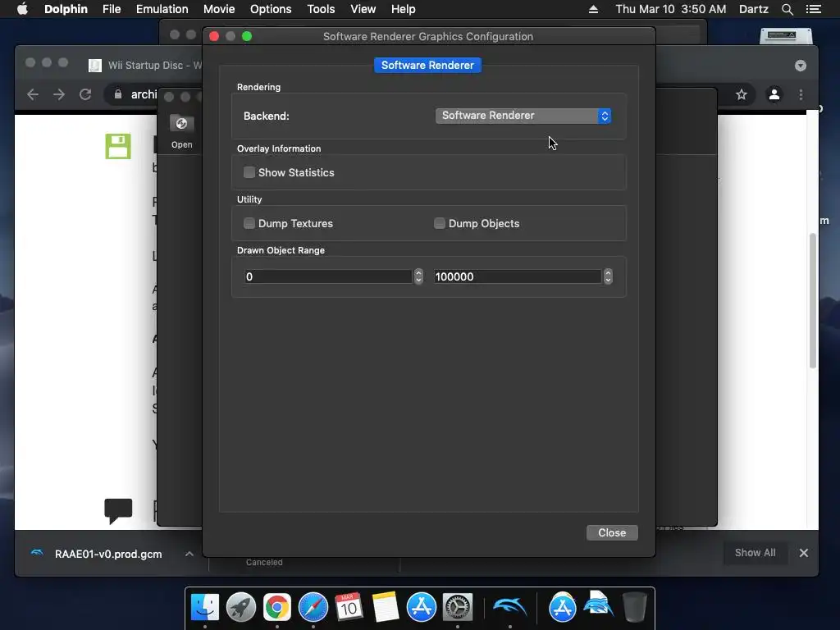Click the speech bubble comments icon on the page
The height and width of the screenshot is (630, 840).
tap(118, 510)
